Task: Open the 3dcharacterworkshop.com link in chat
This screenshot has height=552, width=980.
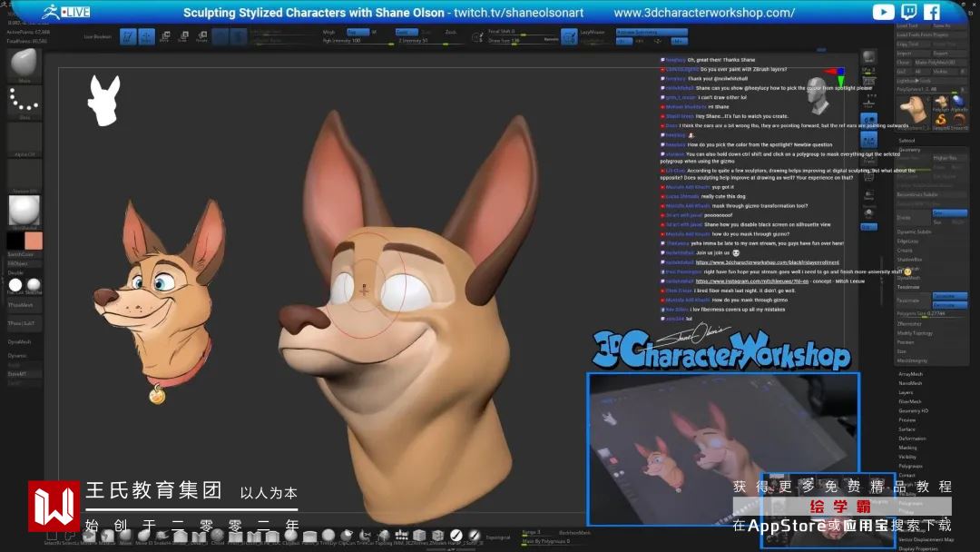Action: pos(767,262)
